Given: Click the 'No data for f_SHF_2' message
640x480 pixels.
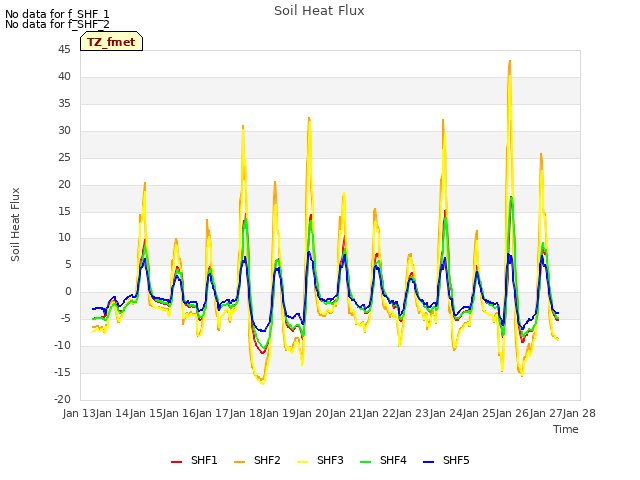Looking at the screenshot, I should coord(57,24).
